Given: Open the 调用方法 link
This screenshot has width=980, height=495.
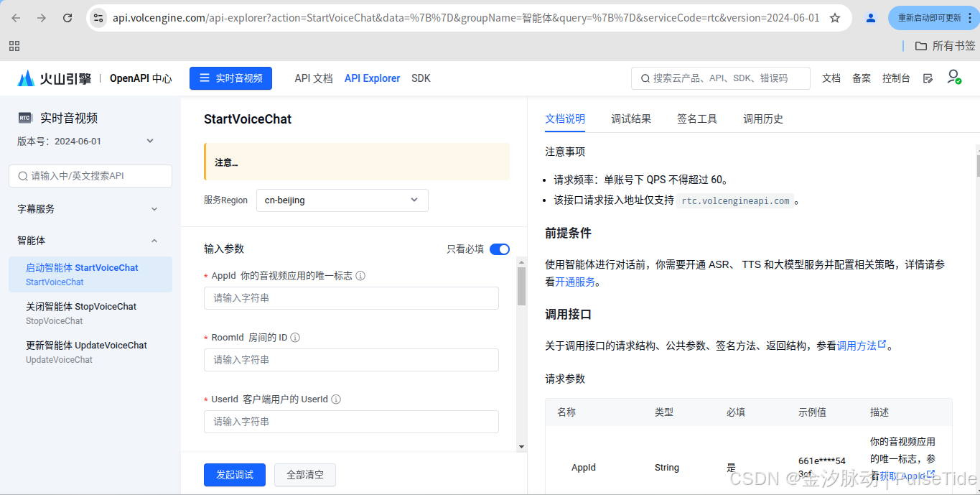Looking at the screenshot, I should coord(862,346).
